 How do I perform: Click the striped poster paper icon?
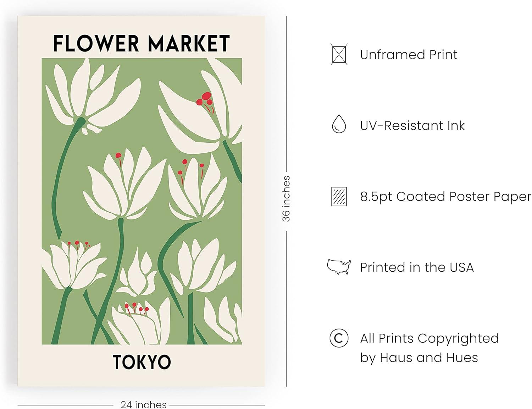click(339, 196)
